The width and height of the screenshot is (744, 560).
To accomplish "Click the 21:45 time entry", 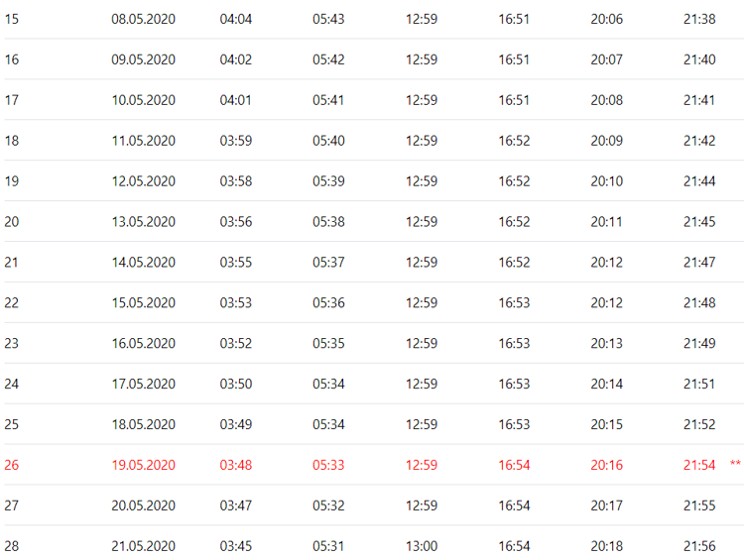I will click(699, 222).
